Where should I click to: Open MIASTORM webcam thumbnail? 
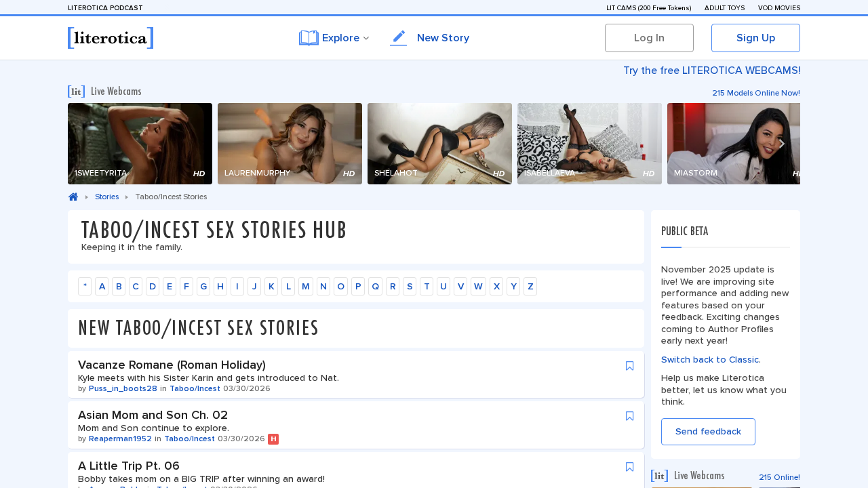pyautogui.click(x=734, y=144)
